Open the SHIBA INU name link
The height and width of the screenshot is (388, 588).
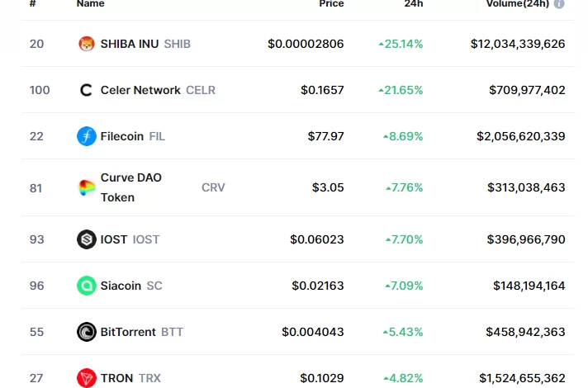130,44
